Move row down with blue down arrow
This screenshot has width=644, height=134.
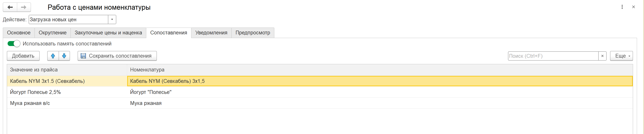(64, 56)
